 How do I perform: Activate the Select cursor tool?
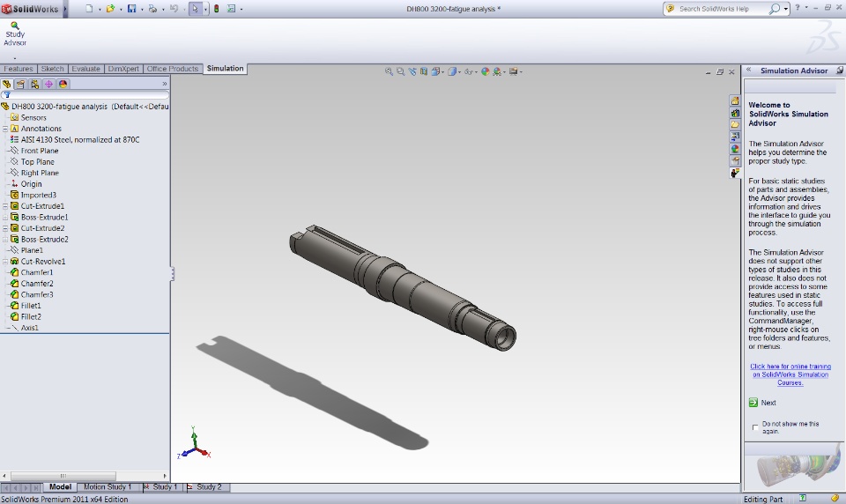[x=195, y=9]
